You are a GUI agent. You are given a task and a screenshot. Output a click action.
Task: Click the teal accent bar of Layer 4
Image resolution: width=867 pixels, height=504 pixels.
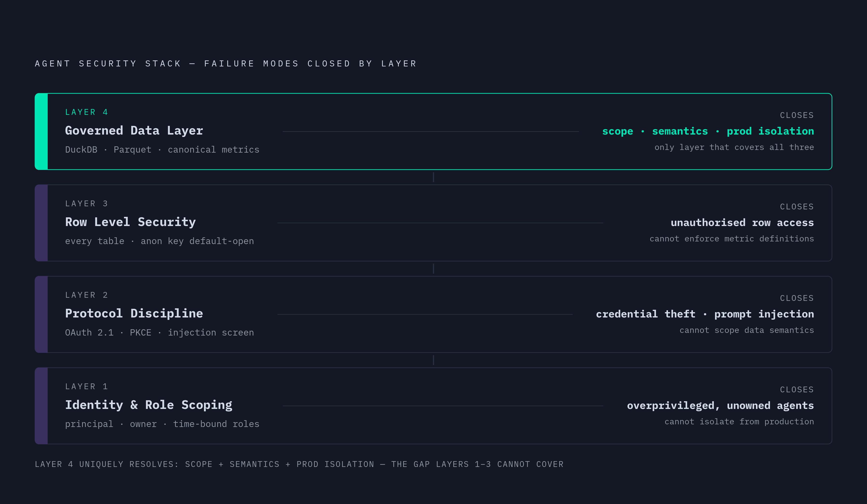click(41, 131)
